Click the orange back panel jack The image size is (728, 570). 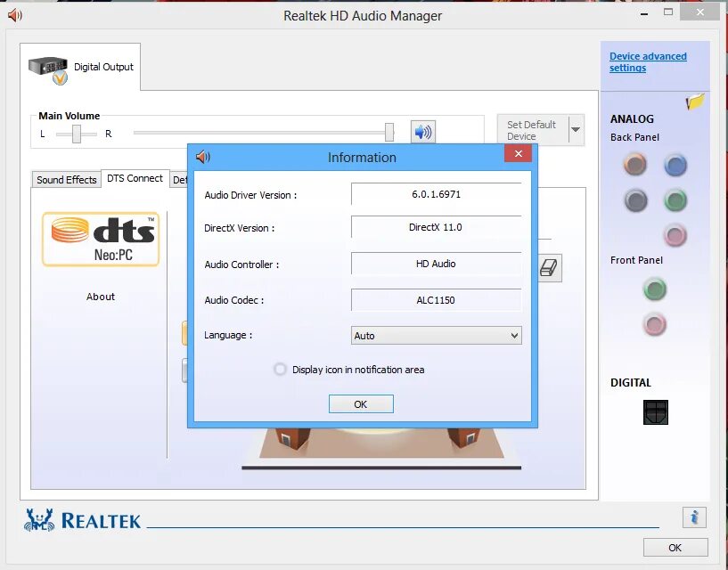tap(634, 165)
